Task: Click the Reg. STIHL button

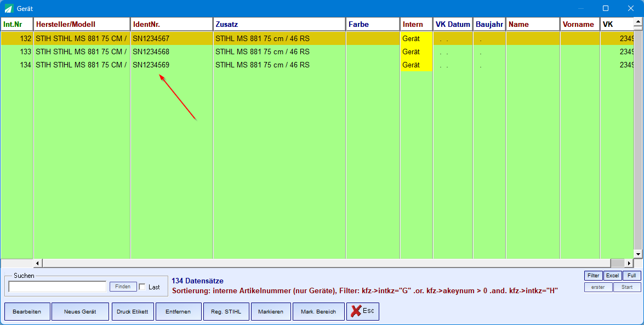Action: tap(226, 311)
